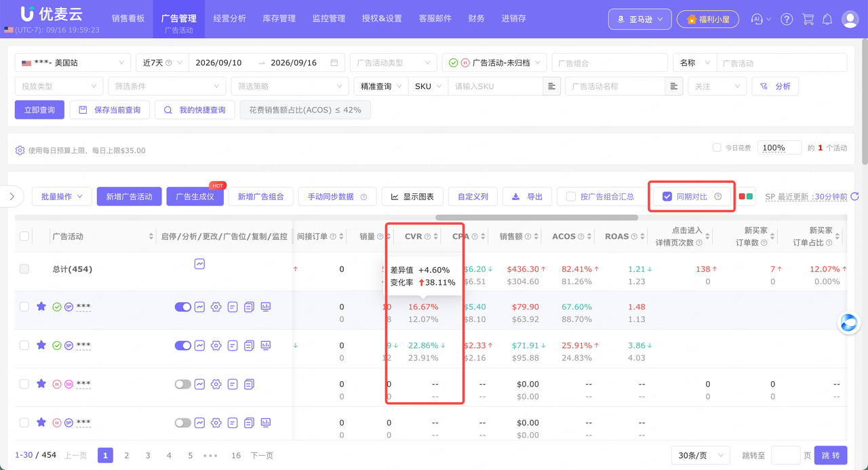Select all rows via header checkbox

click(x=24, y=237)
